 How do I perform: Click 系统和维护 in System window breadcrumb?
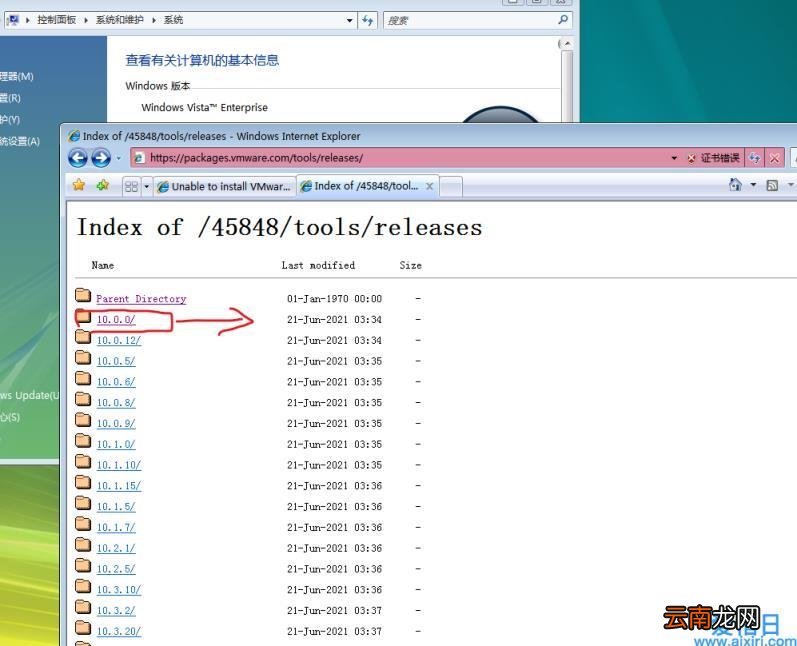tap(119, 20)
